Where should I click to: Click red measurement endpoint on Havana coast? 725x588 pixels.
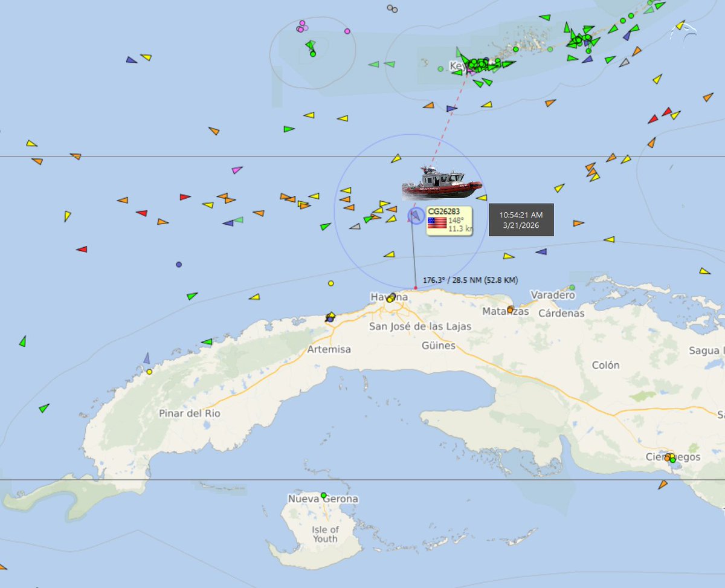coord(416,288)
